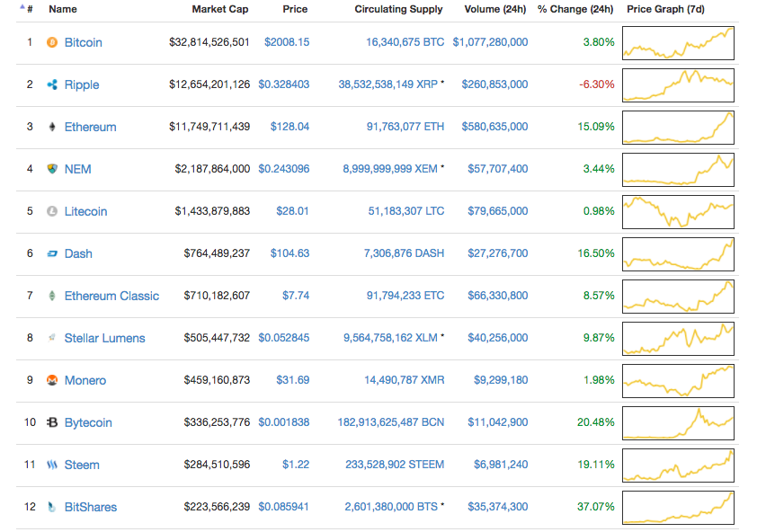Select Ripple's -6.30% change value
766x532 pixels.
pos(596,84)
